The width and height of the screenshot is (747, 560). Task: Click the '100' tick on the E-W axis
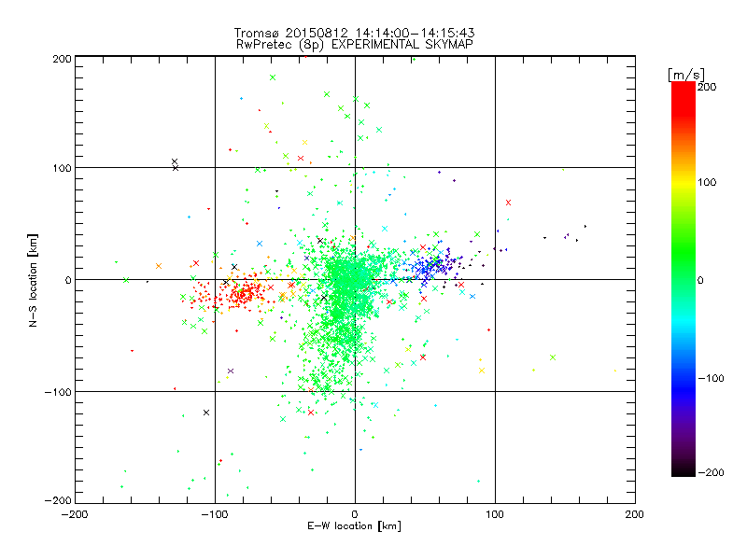(495, 514)
